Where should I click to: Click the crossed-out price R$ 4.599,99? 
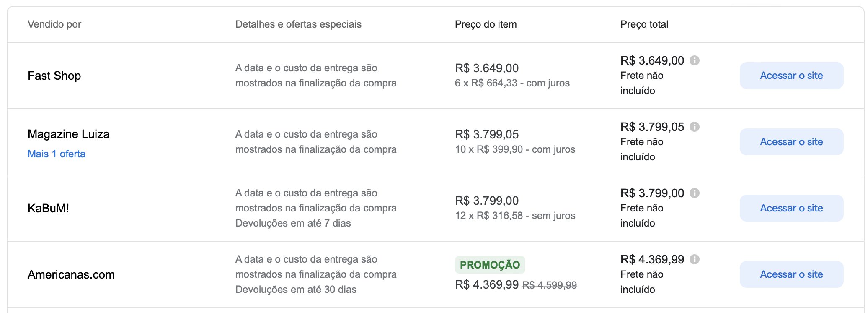coord(550,285)
